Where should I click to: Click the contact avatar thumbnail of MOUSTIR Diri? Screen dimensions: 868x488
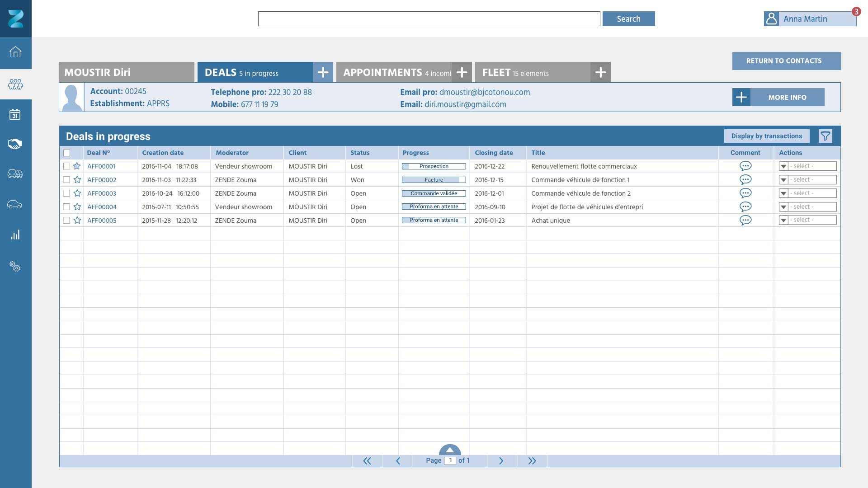(72, 97)
